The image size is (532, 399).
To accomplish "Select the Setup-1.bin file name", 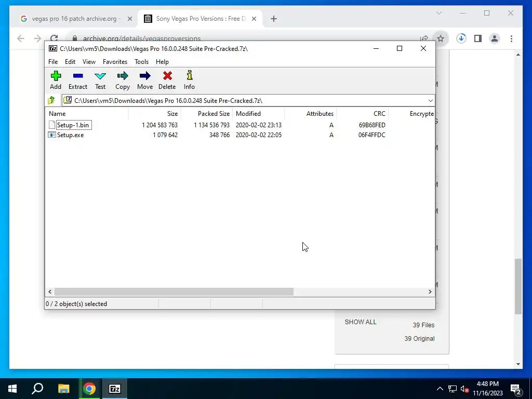I will tap(73, 125).
